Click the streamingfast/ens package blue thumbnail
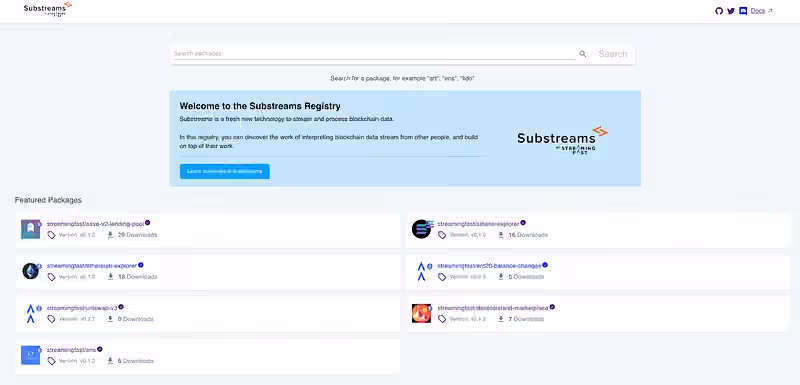 [31, 355]
